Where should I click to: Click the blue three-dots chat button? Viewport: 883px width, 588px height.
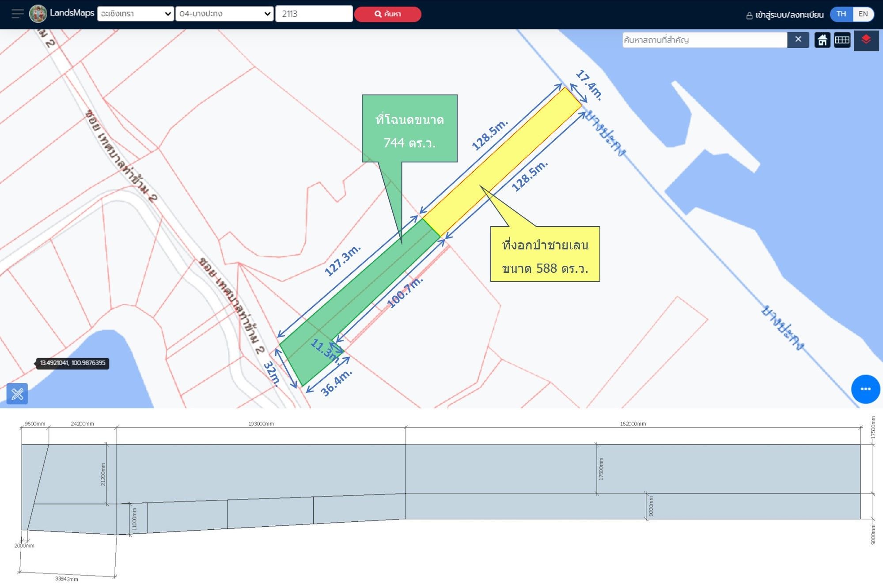click(x=865, y=389)
